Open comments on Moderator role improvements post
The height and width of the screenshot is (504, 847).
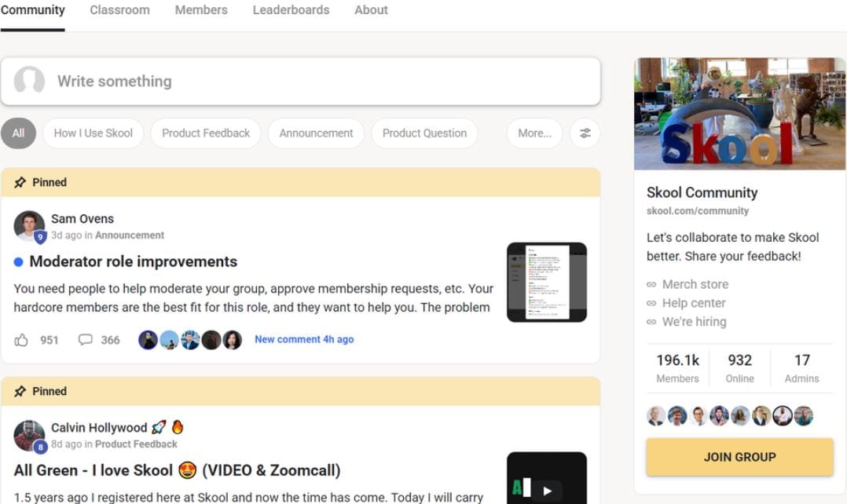tap(86, 340)
